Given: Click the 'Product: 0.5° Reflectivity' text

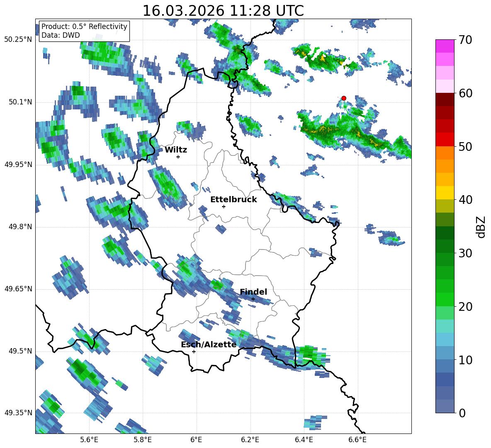Looking at the screenshot, I should point(84,27).
